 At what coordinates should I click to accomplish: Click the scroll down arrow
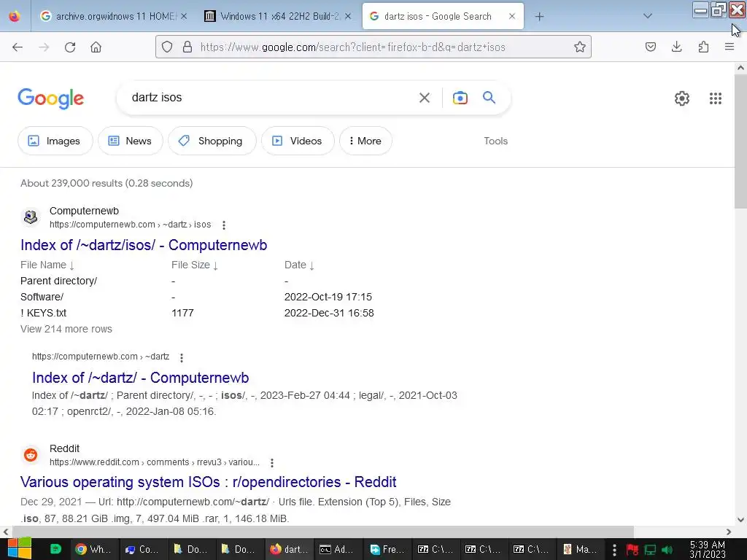740,519
